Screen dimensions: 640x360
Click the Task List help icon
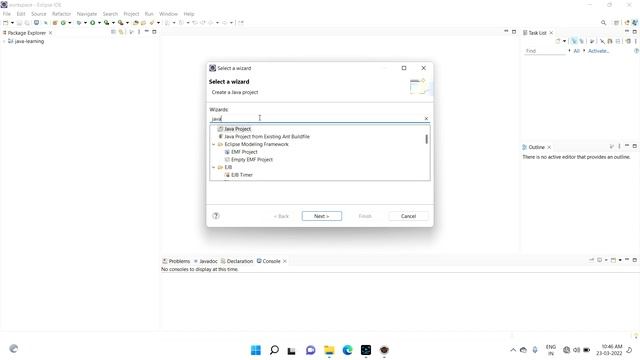tap(636, 51)
